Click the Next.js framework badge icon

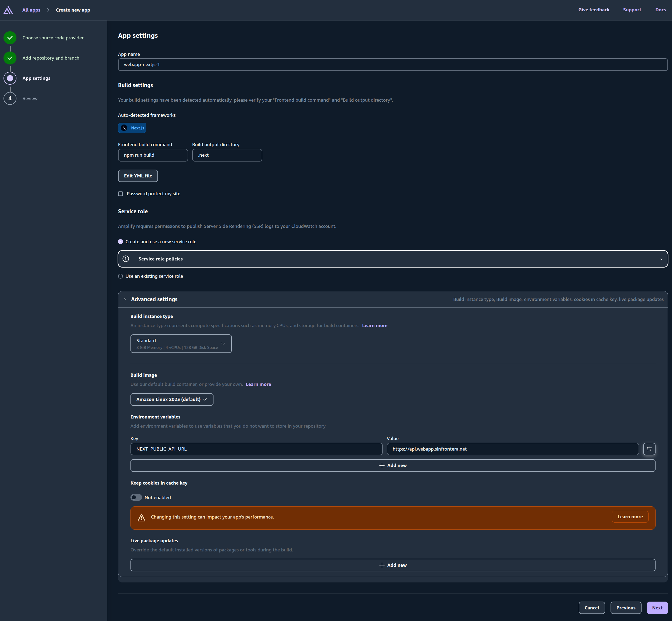click(x=124, y=128)
